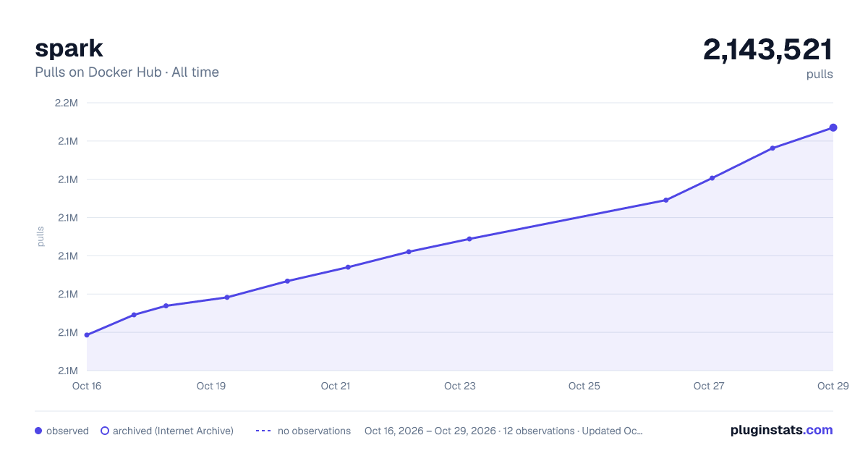Click the hollow 'archived' legend circle
Viewport: 868px width, 456px height.
click(105, 431)
